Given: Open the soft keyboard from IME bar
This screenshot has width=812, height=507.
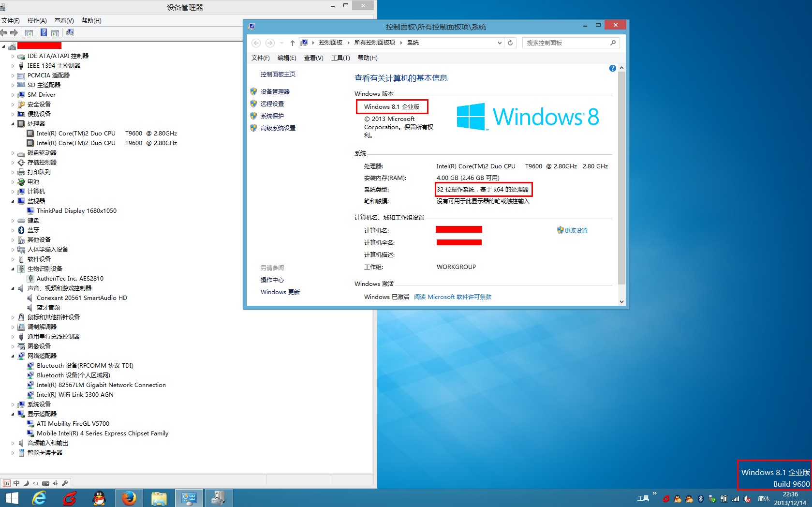Looking at the screenshot, I should click(45, 483).
